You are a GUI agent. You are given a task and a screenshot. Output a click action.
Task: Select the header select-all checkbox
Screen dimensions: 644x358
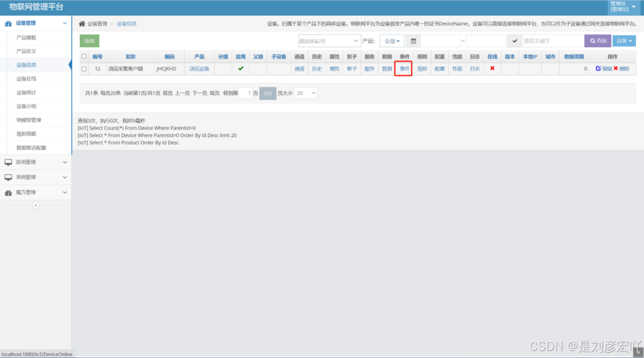click(84, 56)
